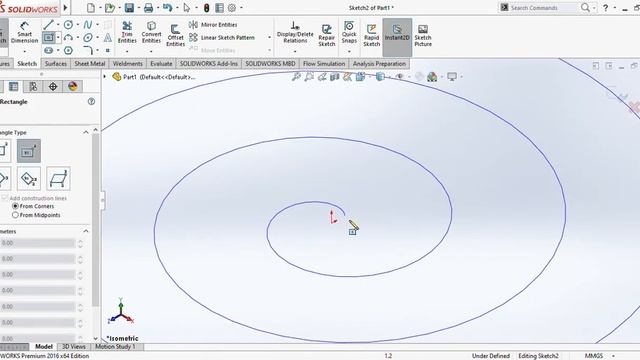The image size is (640, 360).
Task: Open the Evaluate tab
Action: point(161,64)
